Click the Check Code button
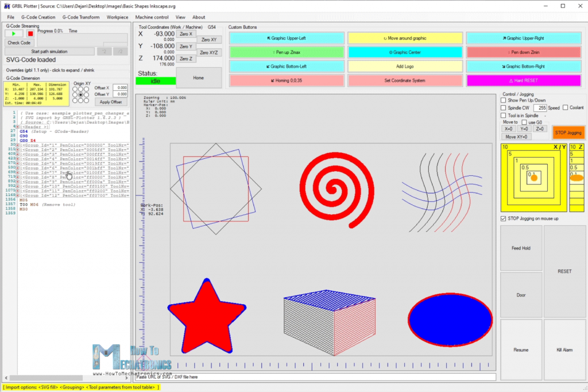This screenshot has width=588, height=392. (19, 43)
